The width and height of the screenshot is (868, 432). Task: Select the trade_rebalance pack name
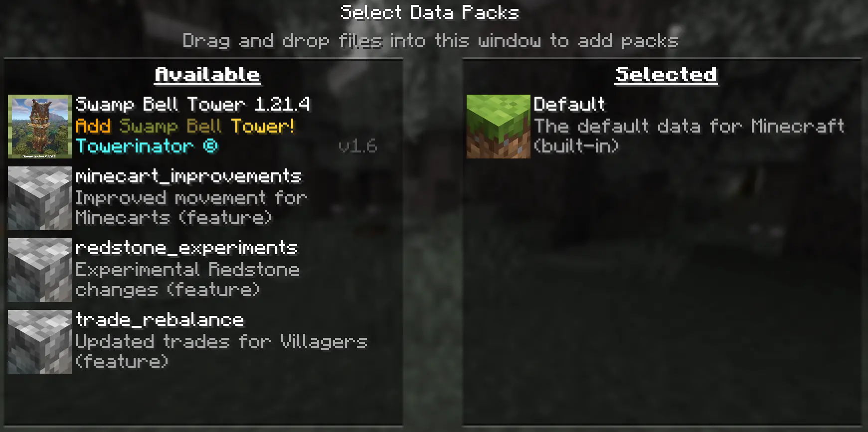point(160,320)
